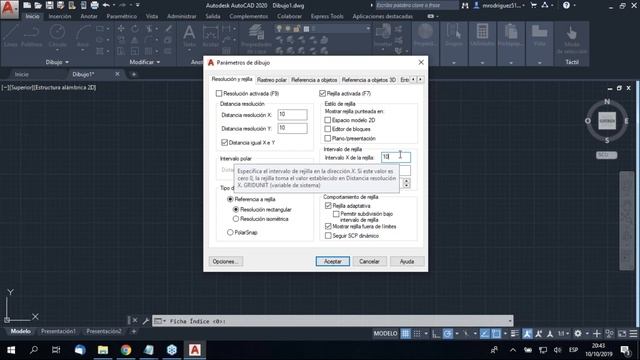
Task: Click the shopping cart Autodesk App Store icon
Action: [533, 5]
